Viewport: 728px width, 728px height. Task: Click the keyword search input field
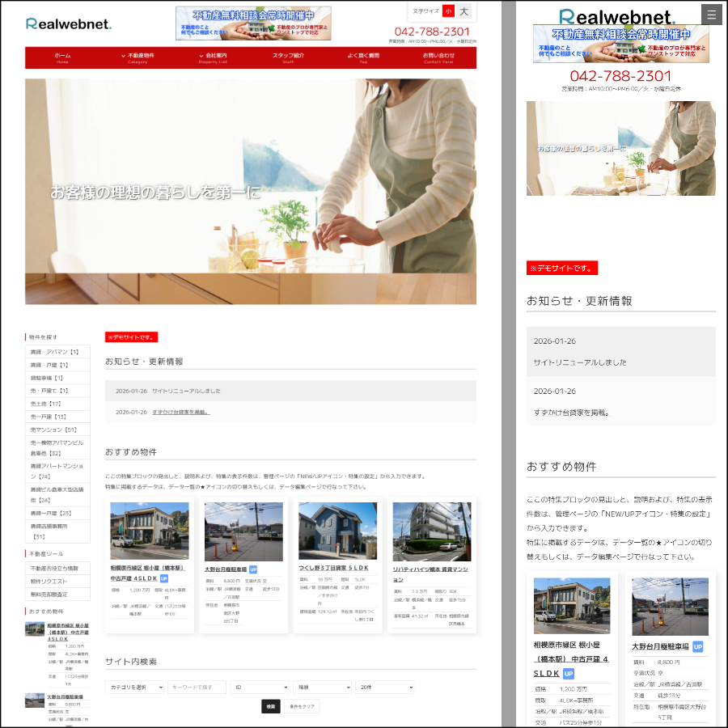point(197,687)
